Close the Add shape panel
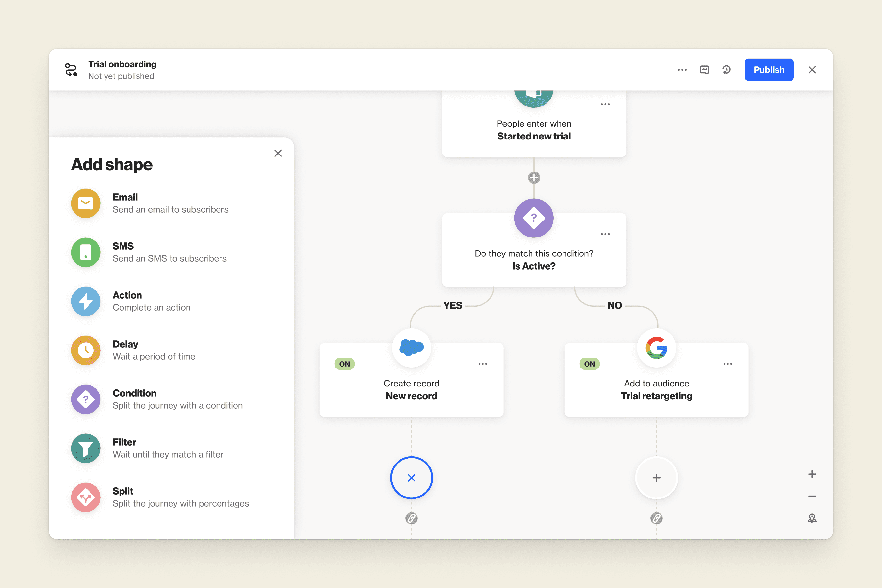882x588 pixels. (x=278, y=153)
